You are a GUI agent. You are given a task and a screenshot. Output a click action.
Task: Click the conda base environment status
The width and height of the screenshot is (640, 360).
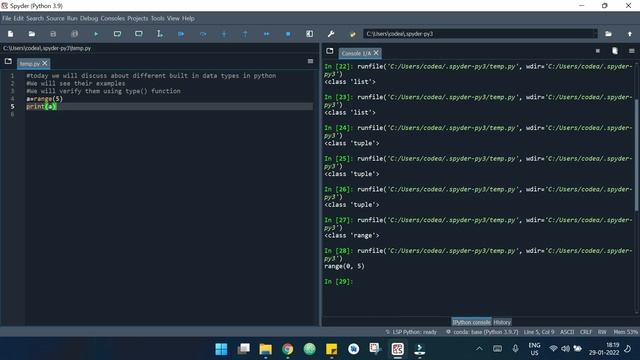tap(482, 332)
